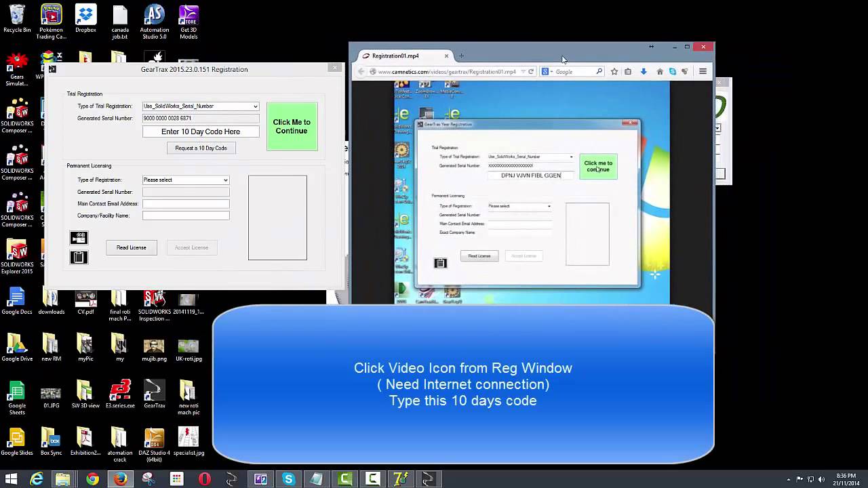
Task: Select the Google Drive desktop icon
Action: (17, 346)
